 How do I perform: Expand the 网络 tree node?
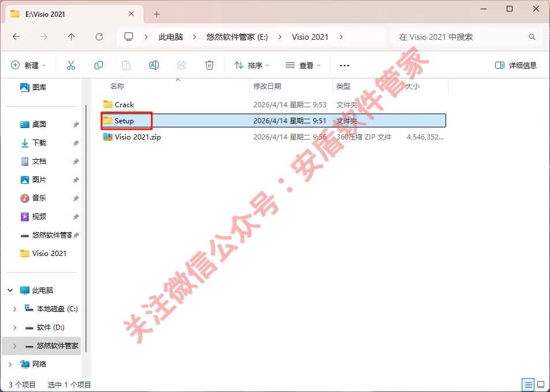pos(10,364)
